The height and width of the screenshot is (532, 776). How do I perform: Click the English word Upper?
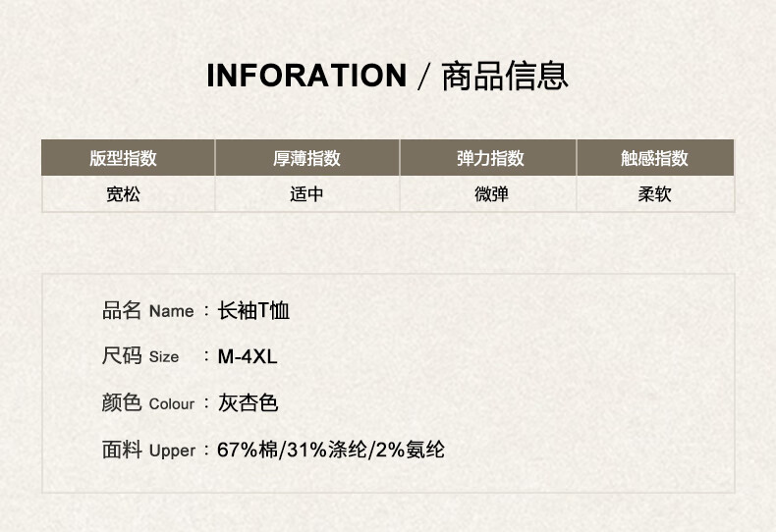(173, 452)
